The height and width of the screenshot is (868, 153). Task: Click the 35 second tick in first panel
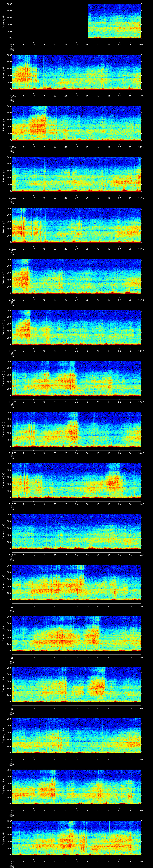87,44
